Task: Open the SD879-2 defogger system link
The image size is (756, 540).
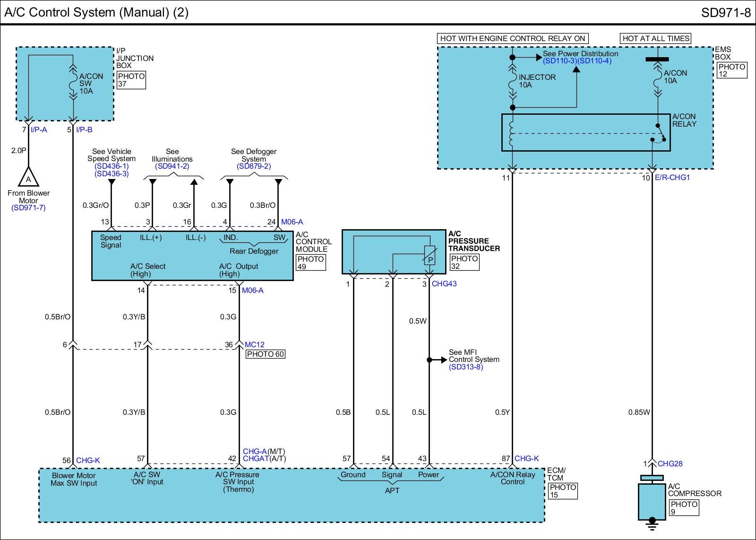Action: [254, 166]
